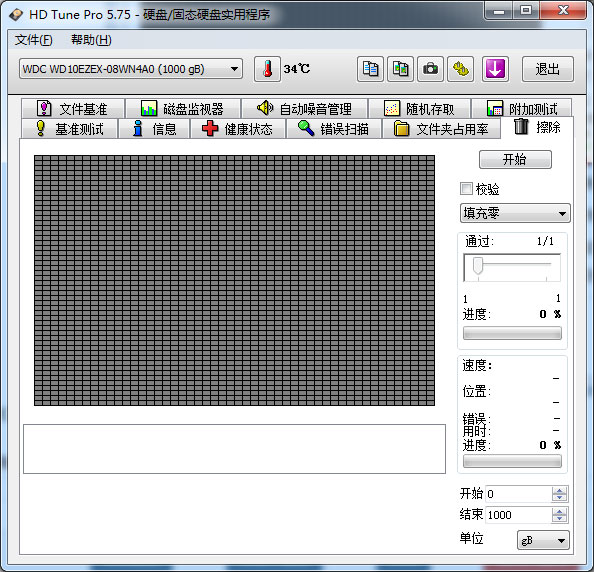
Task: Click the 开始 button to begin erasing
Action: point(515,159)
